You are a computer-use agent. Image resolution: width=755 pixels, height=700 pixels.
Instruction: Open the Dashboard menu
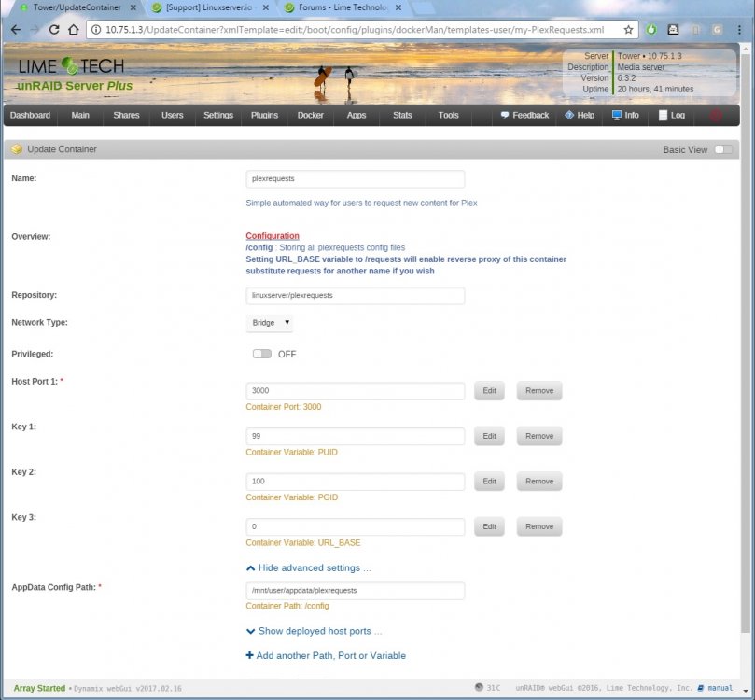pos(31,116)
